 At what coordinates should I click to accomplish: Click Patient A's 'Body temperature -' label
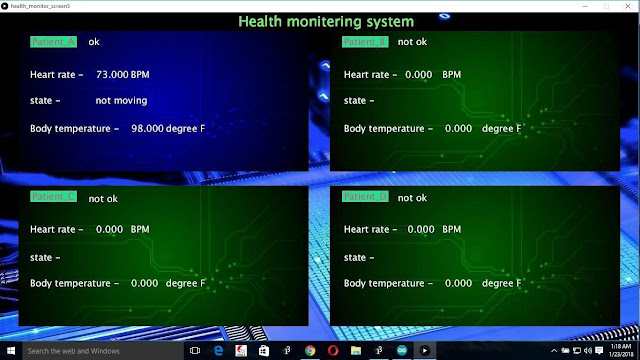[x=74, y=129]
